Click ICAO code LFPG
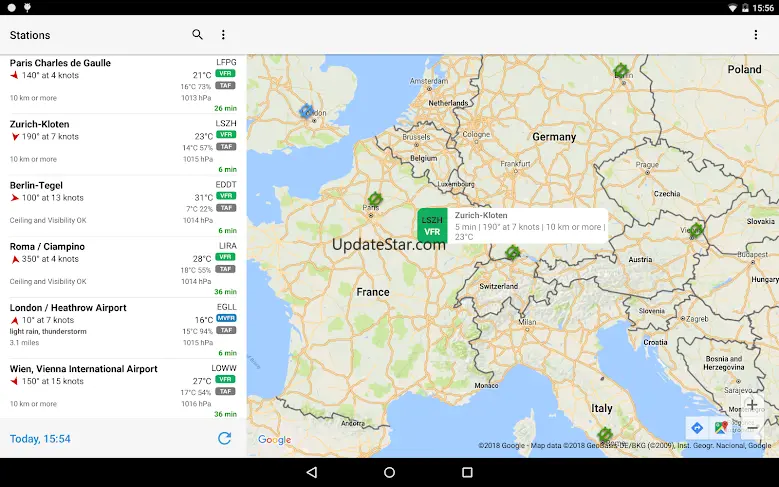Screen dimensions: 779x487 [x=226, y=62]
